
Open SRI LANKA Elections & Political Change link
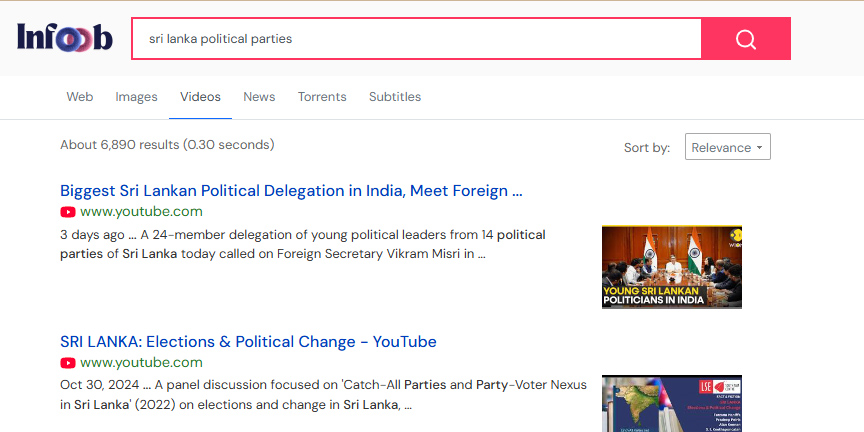coord(248,341)
